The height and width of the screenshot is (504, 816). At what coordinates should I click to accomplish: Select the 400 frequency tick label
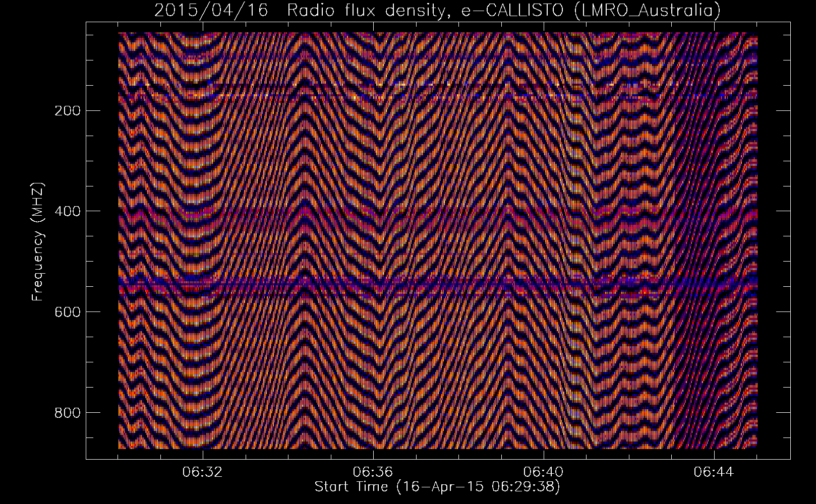(67, 211)
